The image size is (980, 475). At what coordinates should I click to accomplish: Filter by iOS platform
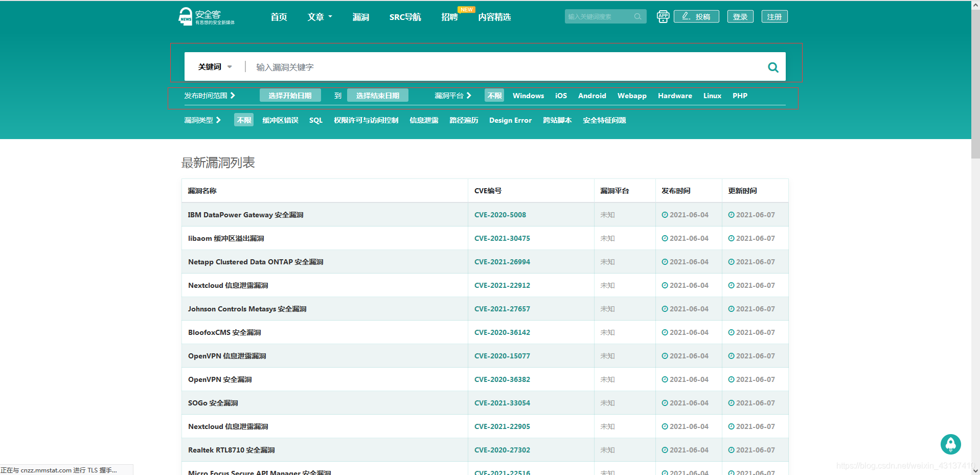click(x=561, y=96)
